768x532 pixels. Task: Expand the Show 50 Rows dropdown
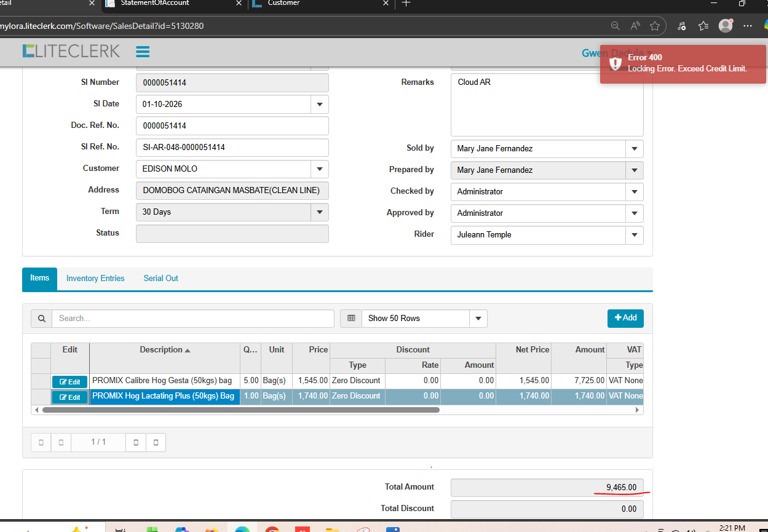coord(478,319)
